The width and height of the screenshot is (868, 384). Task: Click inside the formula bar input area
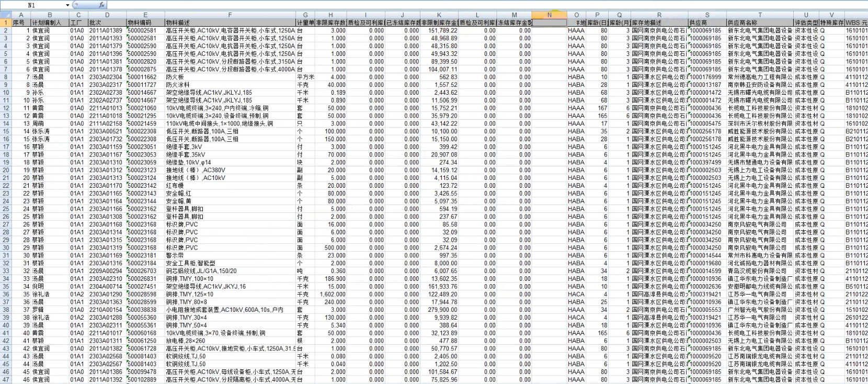coord(471,5)
